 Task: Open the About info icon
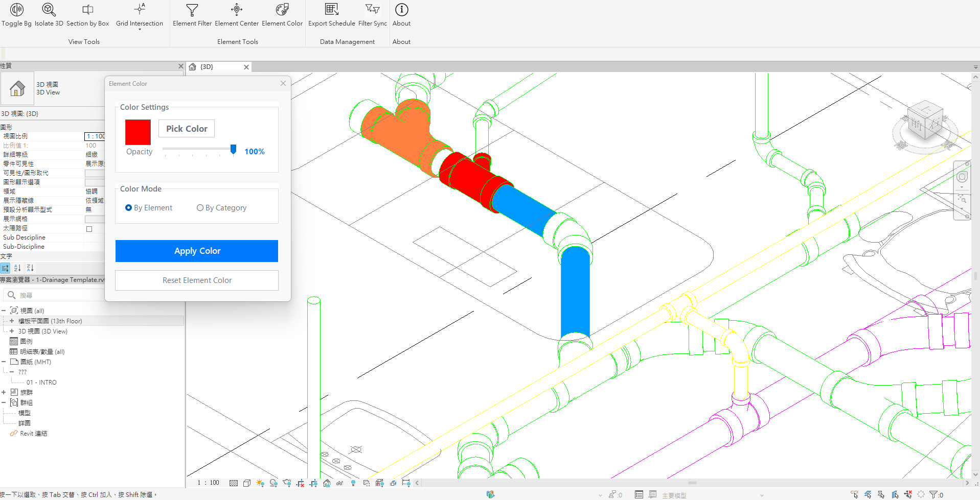coord(401,10)
